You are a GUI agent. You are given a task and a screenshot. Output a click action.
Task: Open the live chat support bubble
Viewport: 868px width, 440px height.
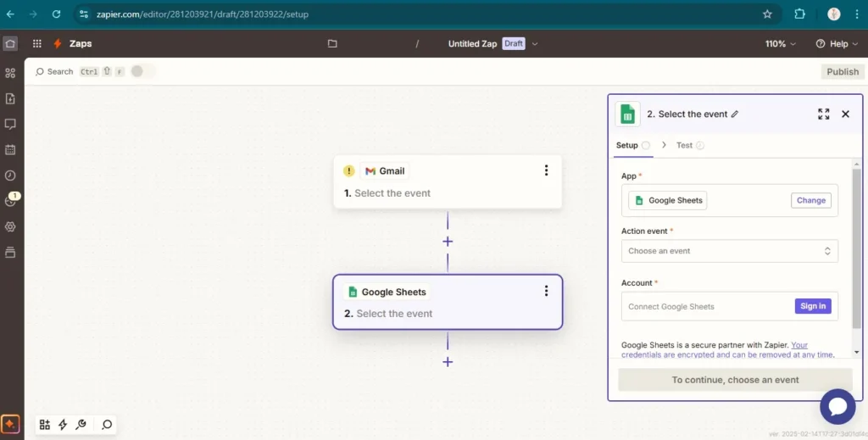pyautogui.click(x=838, y=406)
